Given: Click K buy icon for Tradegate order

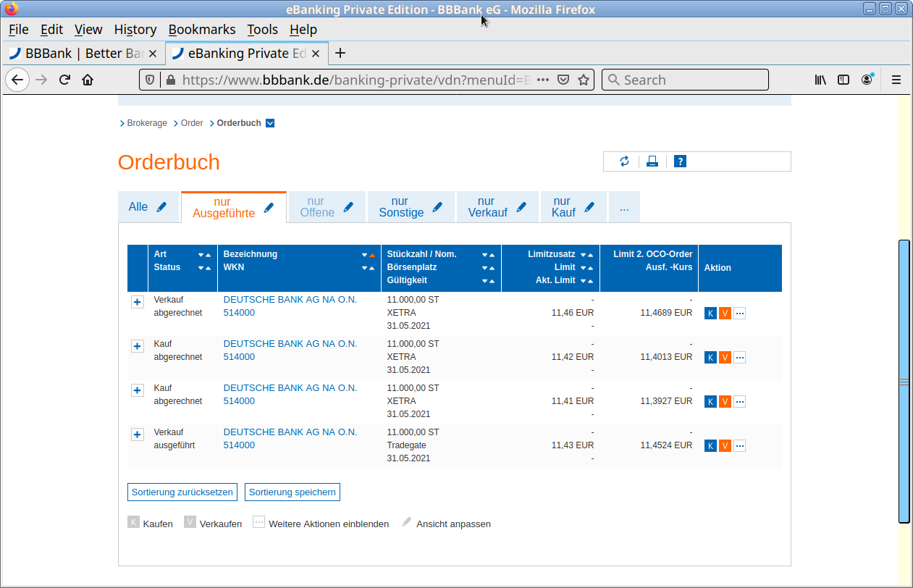Looking at the screenshot, I should click(x=710, y=446).
